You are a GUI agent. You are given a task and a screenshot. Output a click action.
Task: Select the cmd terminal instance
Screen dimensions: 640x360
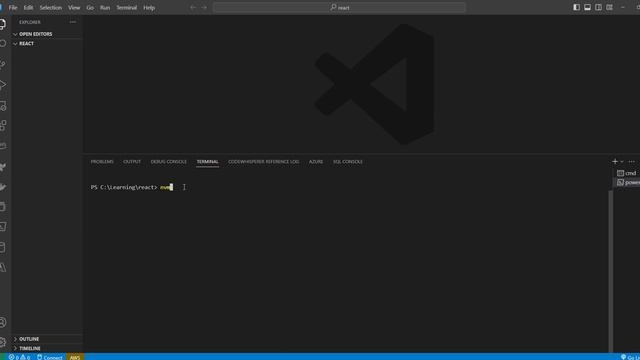(627, 173)
